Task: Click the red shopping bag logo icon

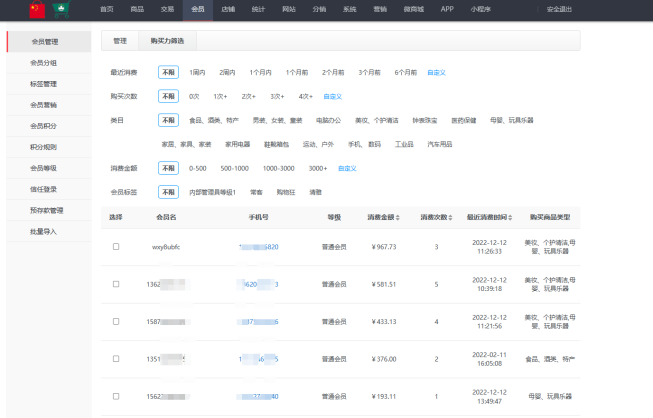Action: tap(37, 9)
